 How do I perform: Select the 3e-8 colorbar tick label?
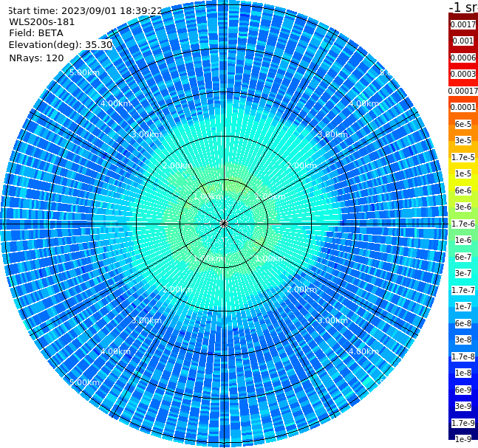[463, 340]
